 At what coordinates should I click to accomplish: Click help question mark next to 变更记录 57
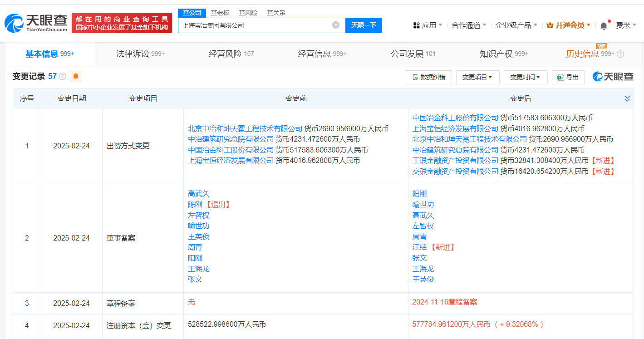tap(63, 77)
